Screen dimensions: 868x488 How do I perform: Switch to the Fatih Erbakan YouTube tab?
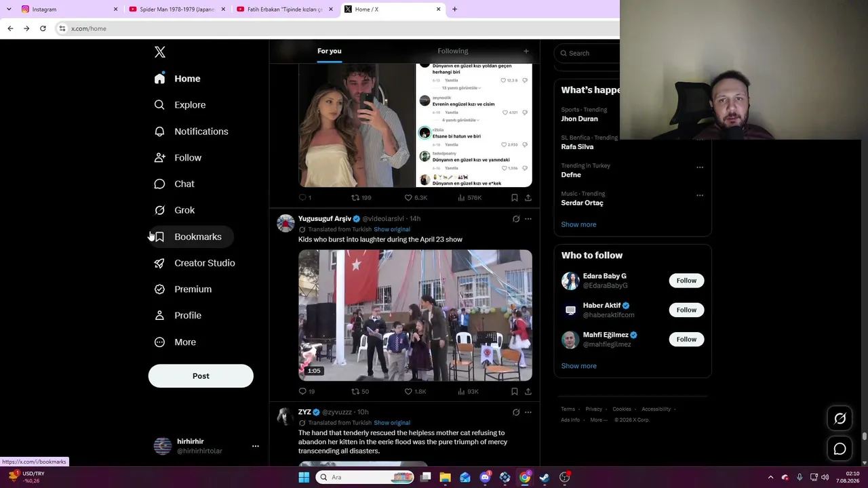[285, 9]
